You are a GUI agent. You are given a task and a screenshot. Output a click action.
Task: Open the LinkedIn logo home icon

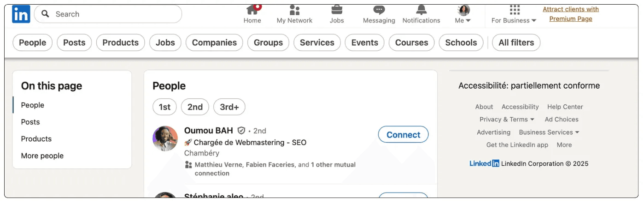click(x=21, y=14)
